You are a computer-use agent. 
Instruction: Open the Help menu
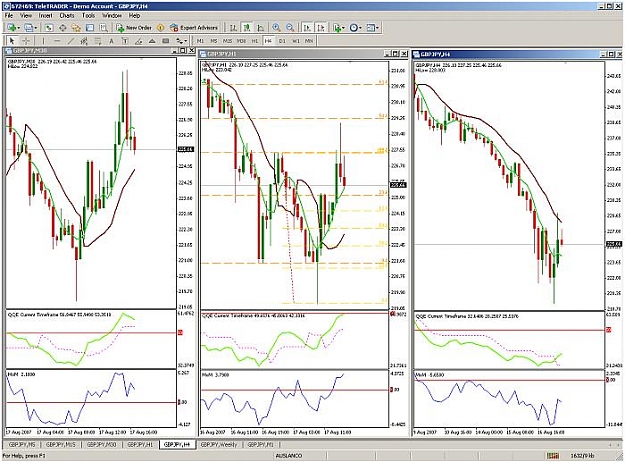click(x=134, y=16)
